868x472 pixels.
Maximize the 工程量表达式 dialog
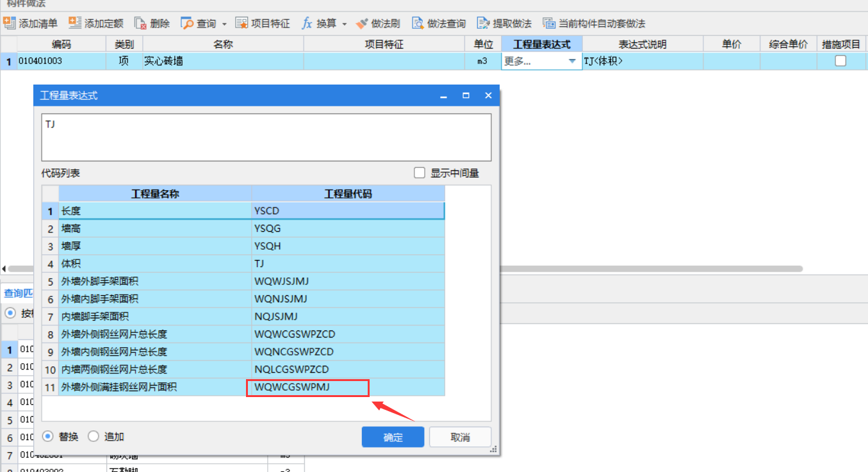[x=466, y=96]
